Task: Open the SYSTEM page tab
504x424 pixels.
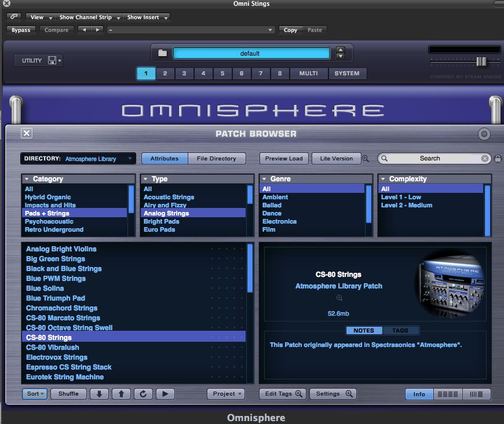Action: pos(347,74)
